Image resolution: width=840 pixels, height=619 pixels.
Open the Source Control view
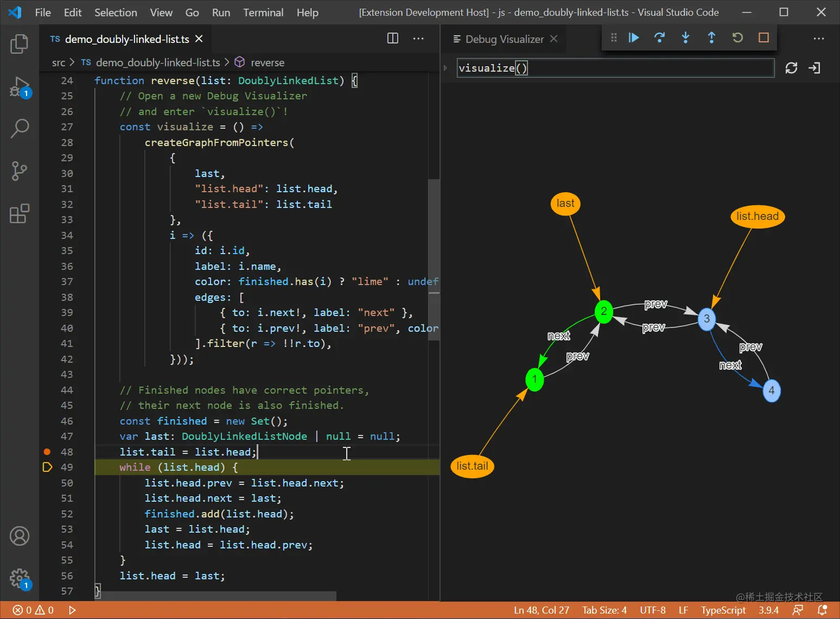[x=20, y=171]
